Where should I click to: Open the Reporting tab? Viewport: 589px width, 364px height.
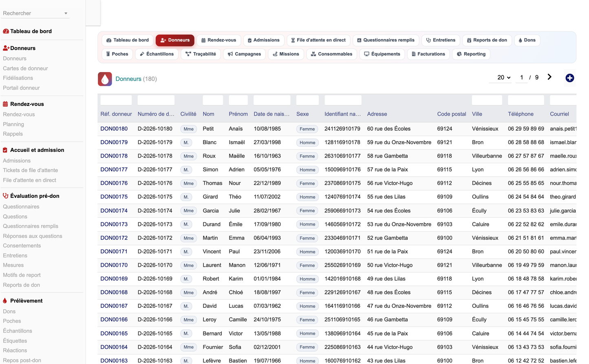point(471,54)
